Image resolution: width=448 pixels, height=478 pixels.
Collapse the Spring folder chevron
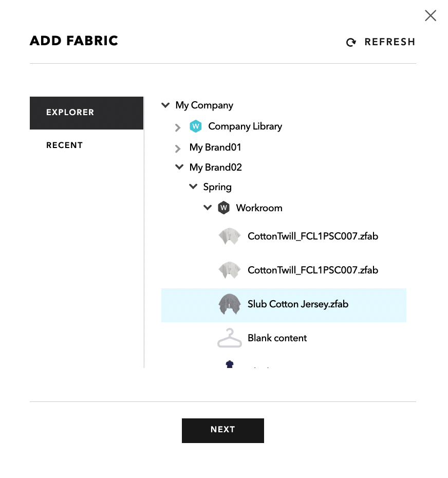click(193, 187)
